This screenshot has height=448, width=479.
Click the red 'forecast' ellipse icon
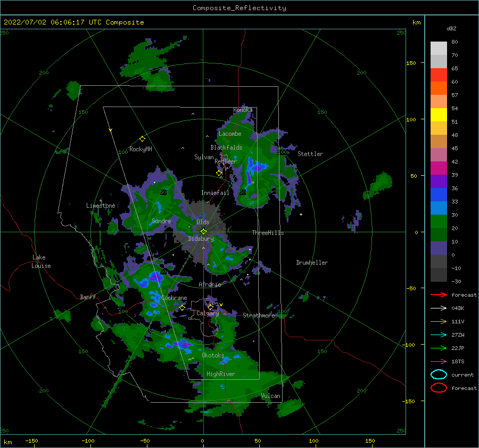click(439, 388)
